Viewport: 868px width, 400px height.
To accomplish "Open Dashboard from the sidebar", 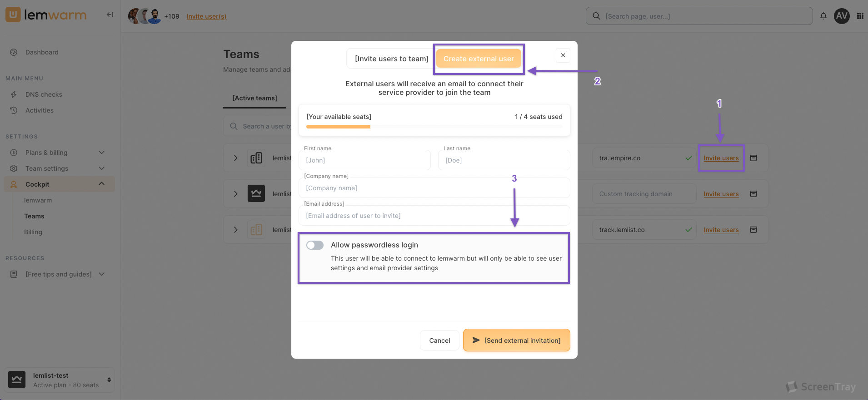I will click(x=42, y=52).
